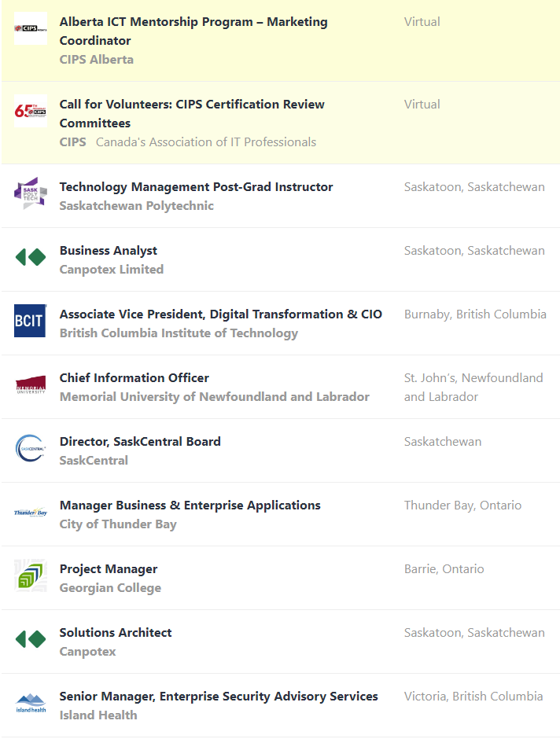The height and width of the screenshot is (739, 560).
Task: Open Senior Manager Enterprise Security Advisory listing
Action: [x=219, y=697]
